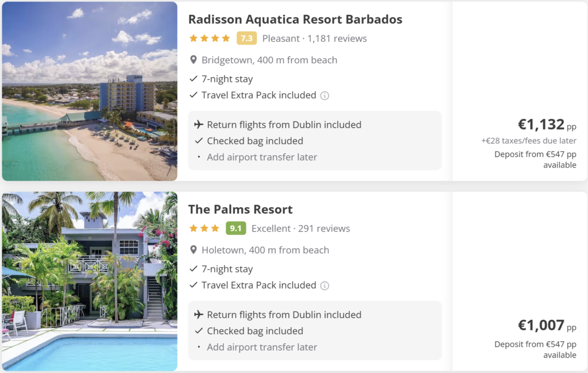Click Add airport transfer later under Radisson
Image resolution: width=588 pixels, height=373 pixels.
click(262, 157)
